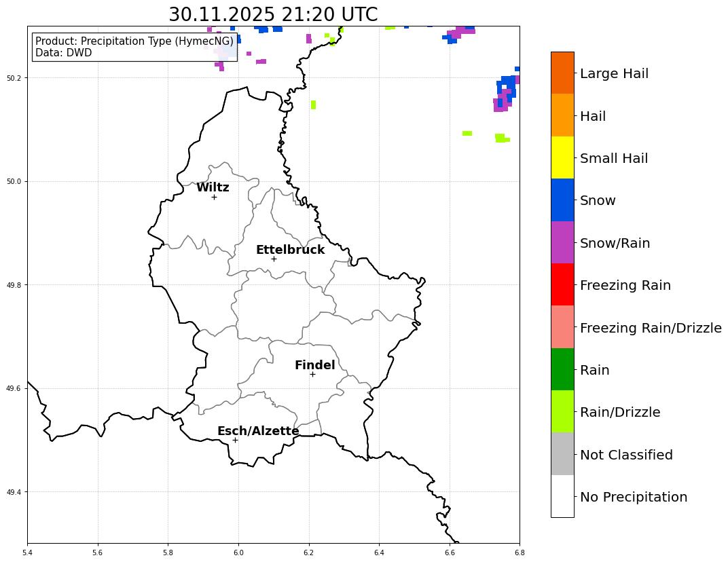The height and width of the screenshot is (562, 728).
Task: Click the yellow Small Hail swatch
Action: coord(562,157)
